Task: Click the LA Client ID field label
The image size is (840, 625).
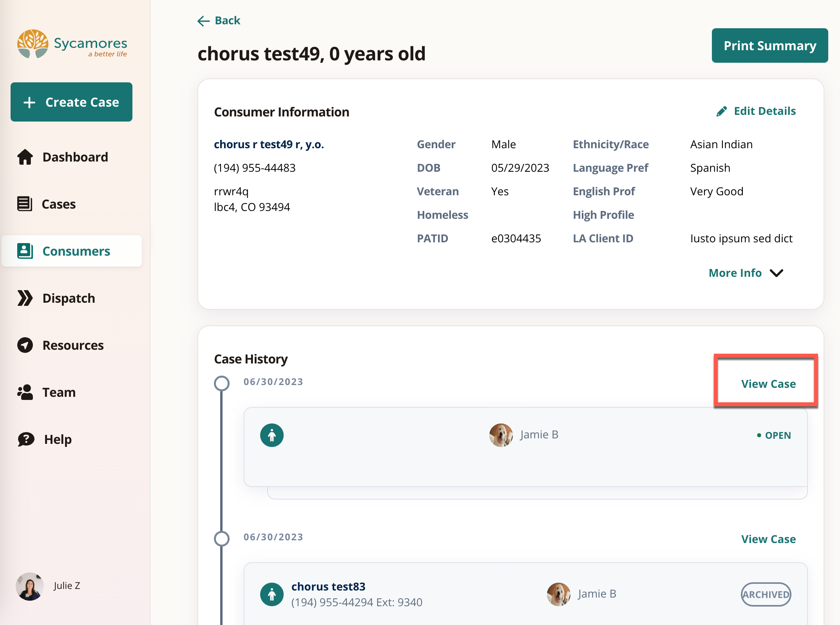Action: pyautogui.click(x=603, y=239)
